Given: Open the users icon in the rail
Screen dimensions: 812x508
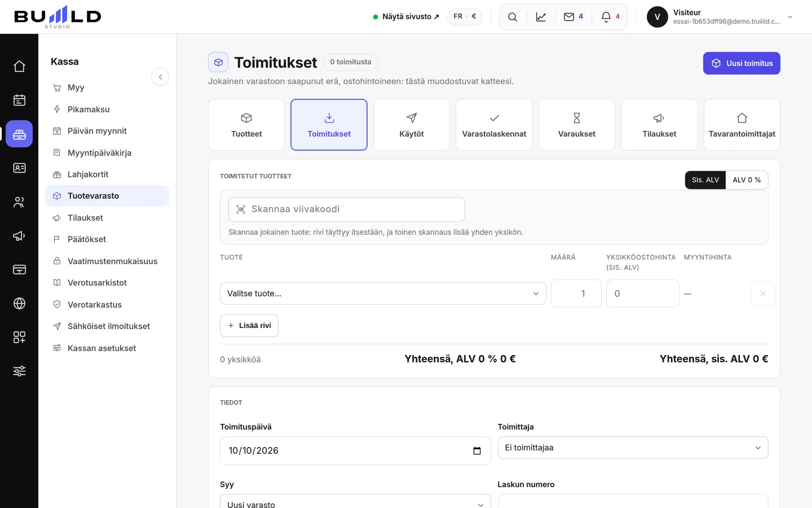Looking at the screenshot, I should click(19, 202).
